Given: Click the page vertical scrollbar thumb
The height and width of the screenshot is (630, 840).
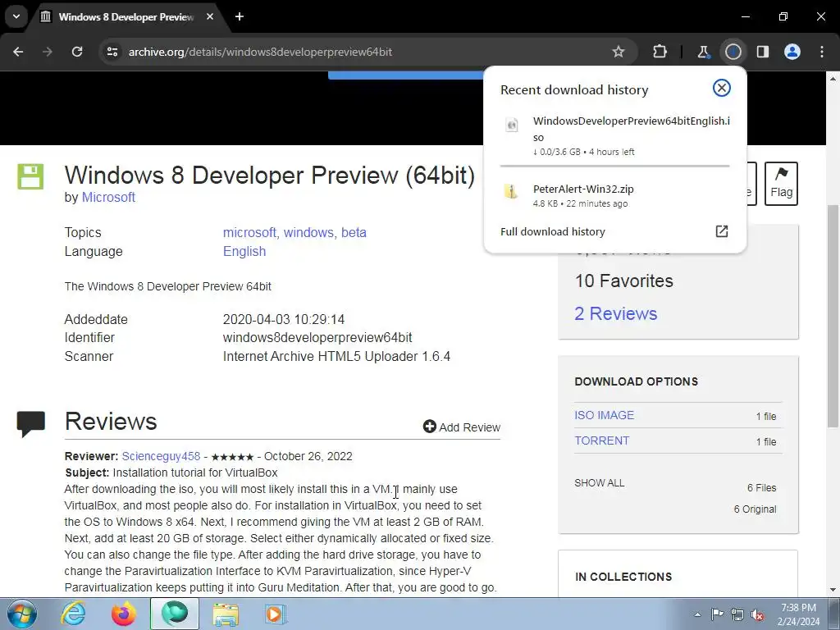Looking at the screenshot, I should coord(833,316).
